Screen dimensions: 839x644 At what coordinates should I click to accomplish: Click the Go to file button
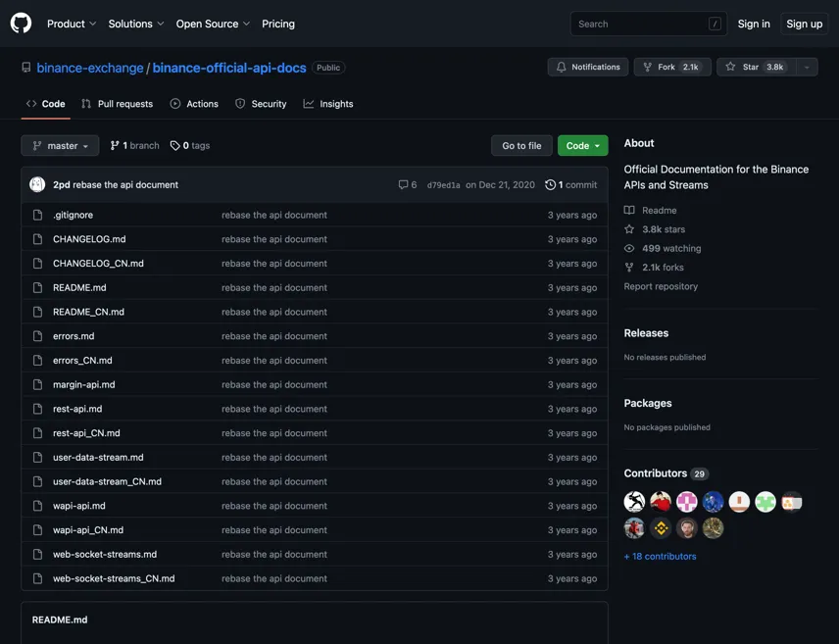coord(521,146)
